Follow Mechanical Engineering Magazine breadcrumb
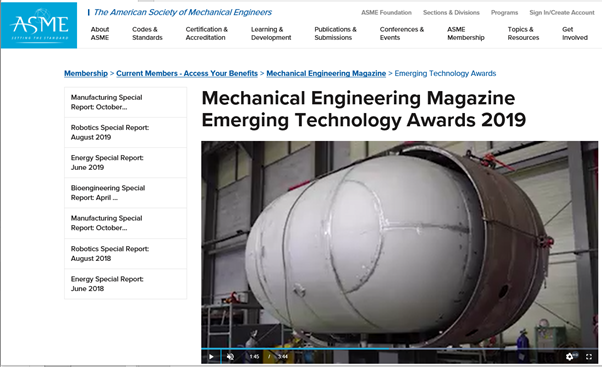The height and width of the screenshot is (367, 602). pyautogui.click(x=326, y=73)
